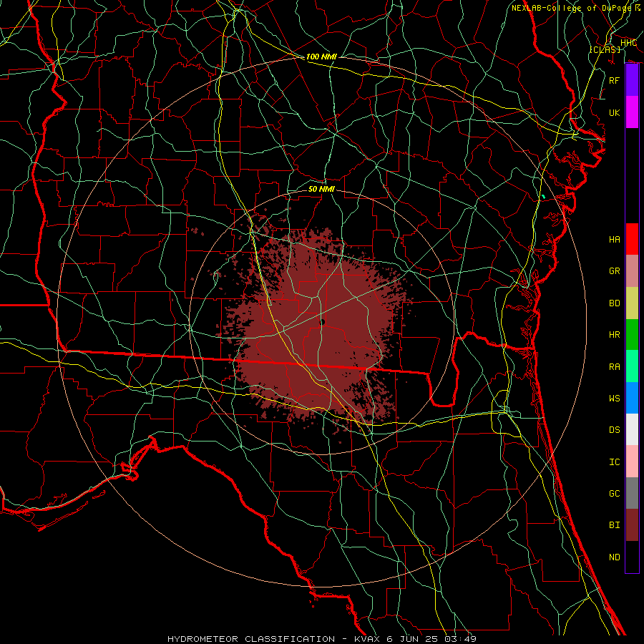Click the UK magenta legend swatch
This screenshot has height=644, width=644.
point(632,112)
